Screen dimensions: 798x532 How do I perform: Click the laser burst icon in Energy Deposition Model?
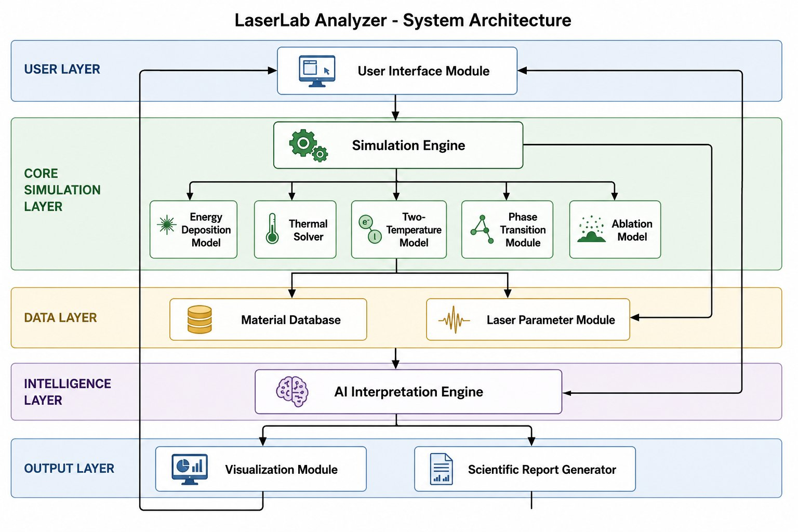(x=167, y=224)
